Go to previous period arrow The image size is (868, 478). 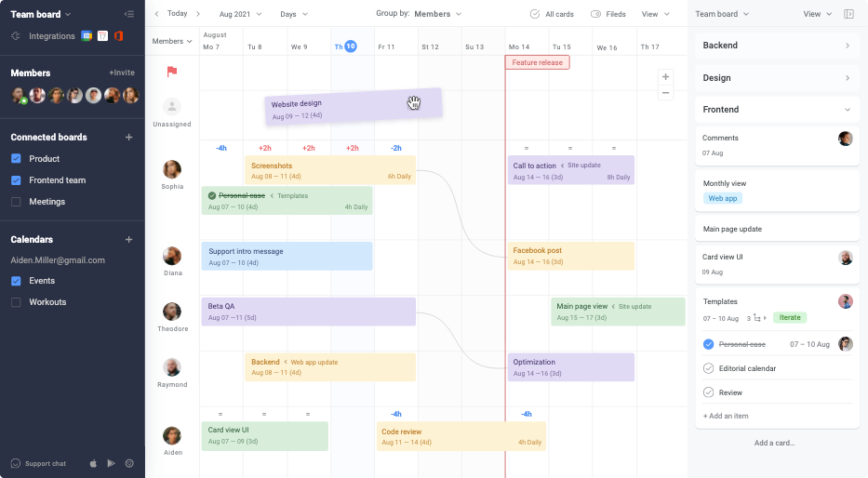[156, 14]
